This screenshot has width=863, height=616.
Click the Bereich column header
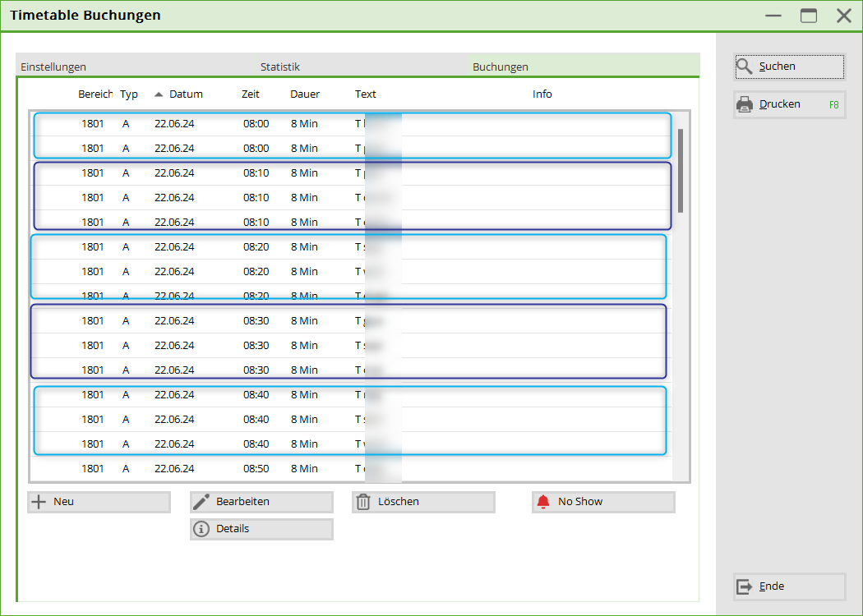[95, 94]
